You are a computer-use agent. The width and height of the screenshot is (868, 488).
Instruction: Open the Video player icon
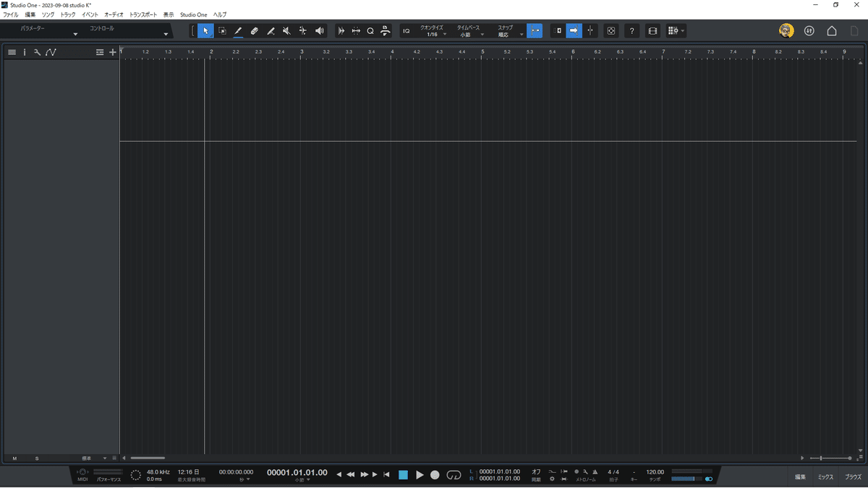pyautogui.click(x=653, y=31)
